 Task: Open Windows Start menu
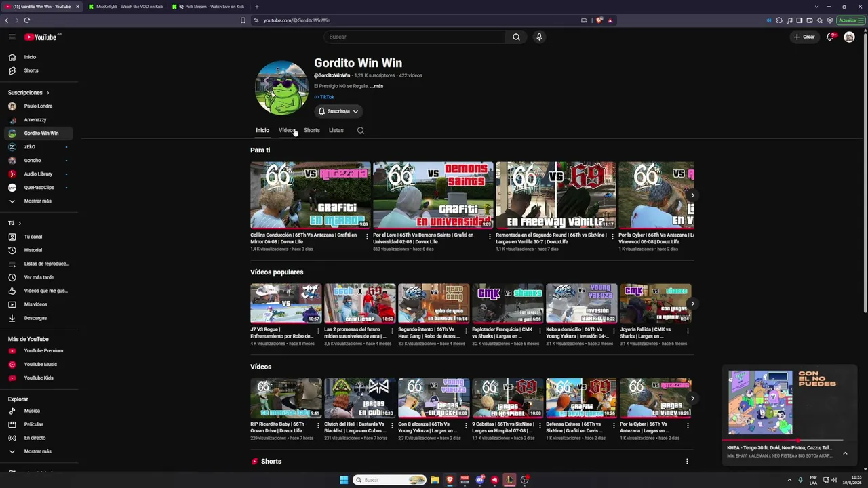344,480
